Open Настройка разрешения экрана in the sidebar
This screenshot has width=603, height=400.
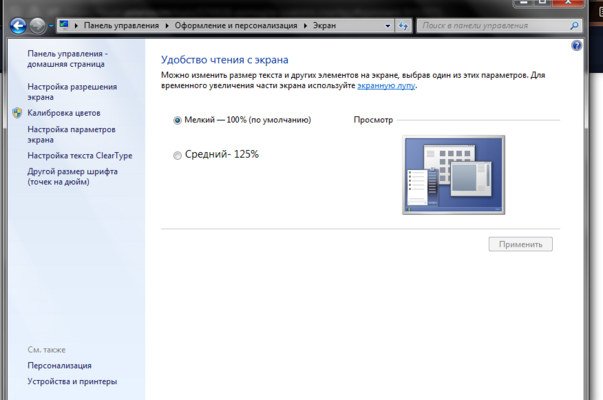(72, 92)
